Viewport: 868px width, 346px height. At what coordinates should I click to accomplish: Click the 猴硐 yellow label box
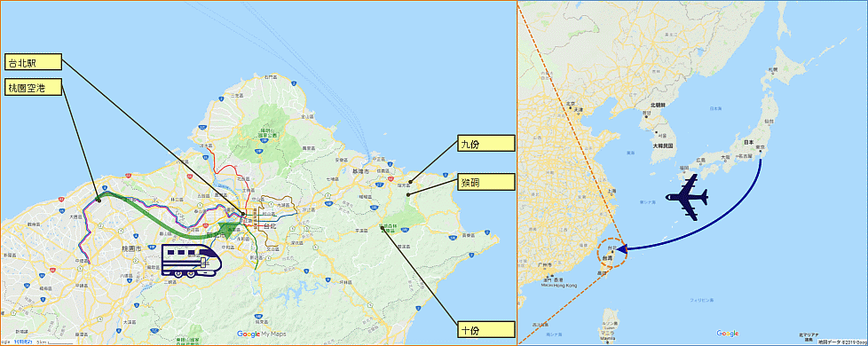click(486, 182)
